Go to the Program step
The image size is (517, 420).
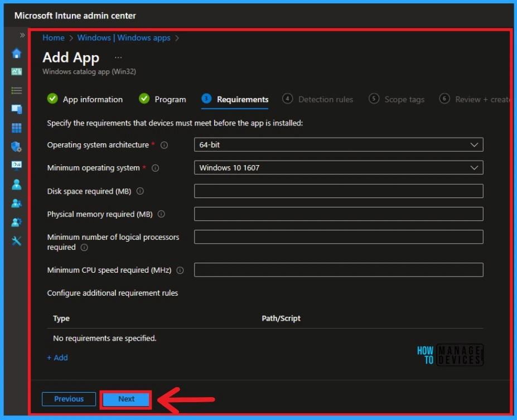(x=162, y=99)
